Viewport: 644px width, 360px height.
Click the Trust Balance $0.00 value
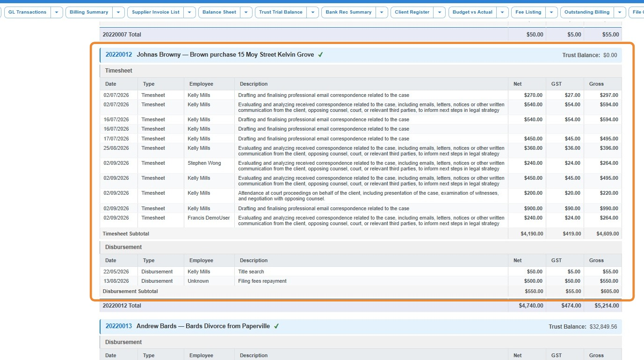[x=610, y=55]
